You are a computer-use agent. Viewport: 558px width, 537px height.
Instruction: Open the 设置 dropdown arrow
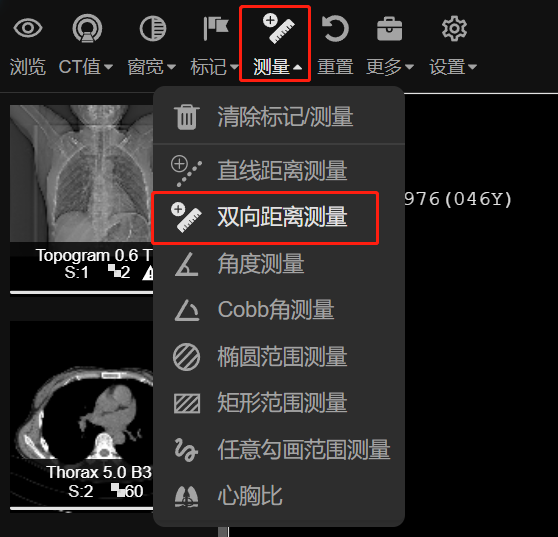[x=472, y=67]
